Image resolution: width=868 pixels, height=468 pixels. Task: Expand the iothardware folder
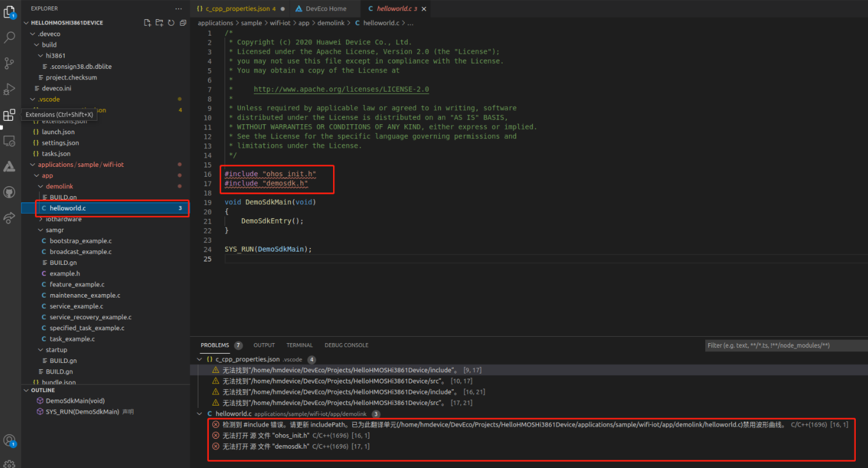click(x=41, y=219)
